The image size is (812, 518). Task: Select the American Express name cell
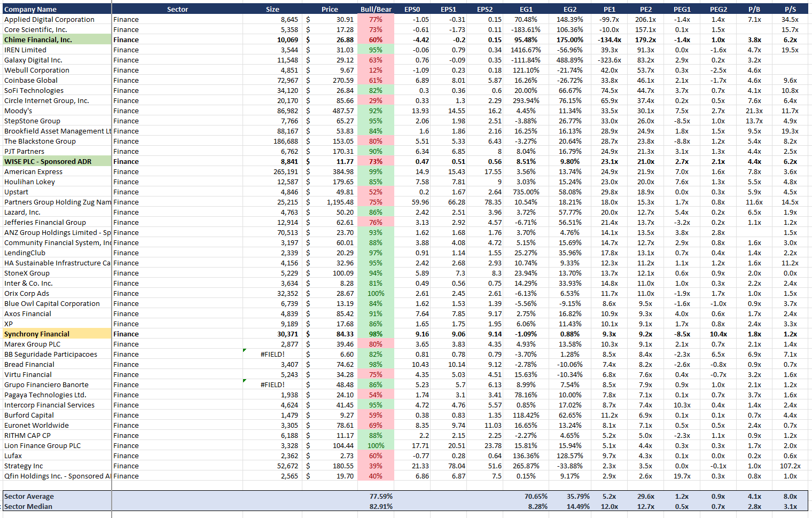(x=57, y=171)
